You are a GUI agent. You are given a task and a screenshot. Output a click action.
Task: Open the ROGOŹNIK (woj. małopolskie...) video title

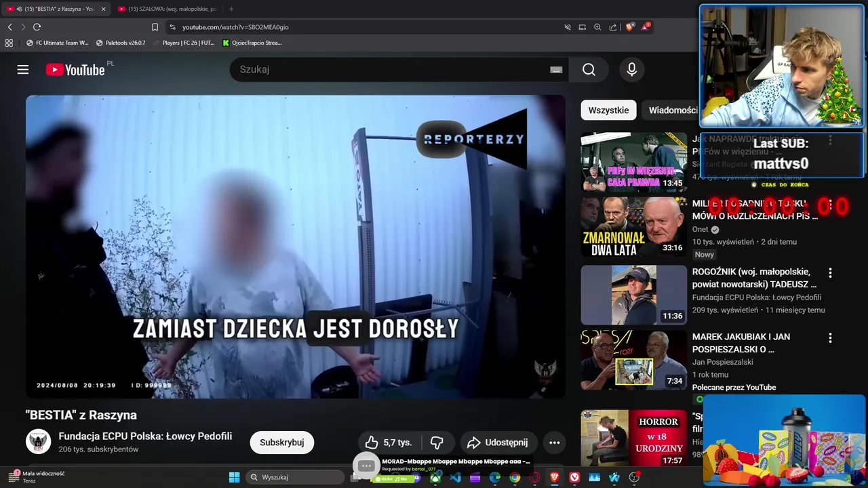pyautogui.click(x=755, y=278)
